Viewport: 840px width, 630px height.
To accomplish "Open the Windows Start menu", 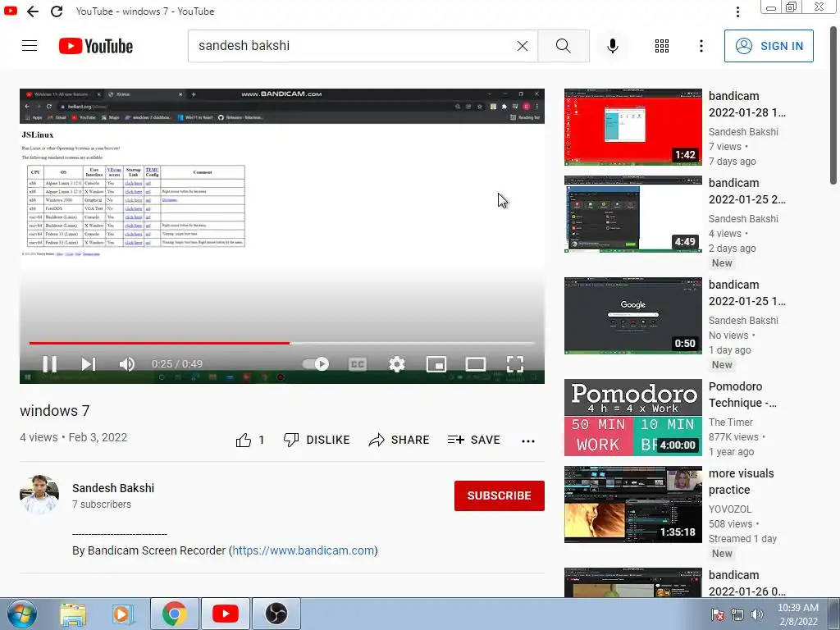I will click(x=22, y=614).
